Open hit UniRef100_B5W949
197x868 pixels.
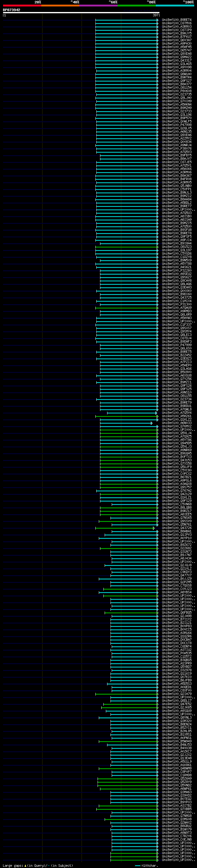[x=177, y=741]
